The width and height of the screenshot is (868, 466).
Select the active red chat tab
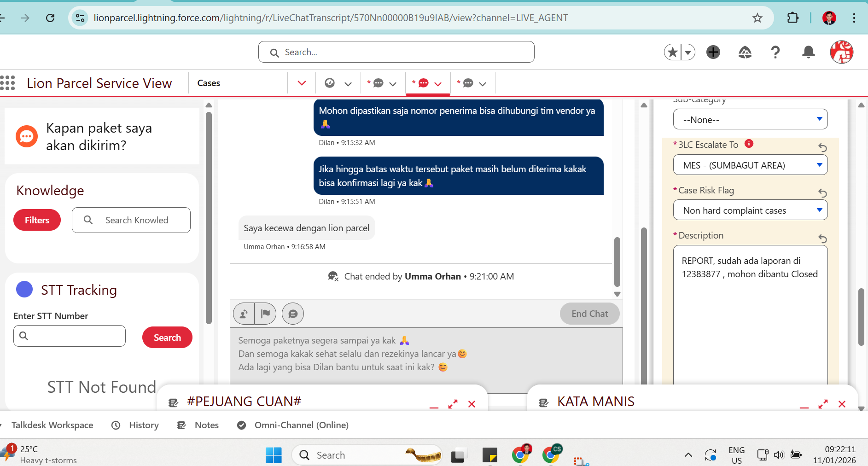point(423,83)
